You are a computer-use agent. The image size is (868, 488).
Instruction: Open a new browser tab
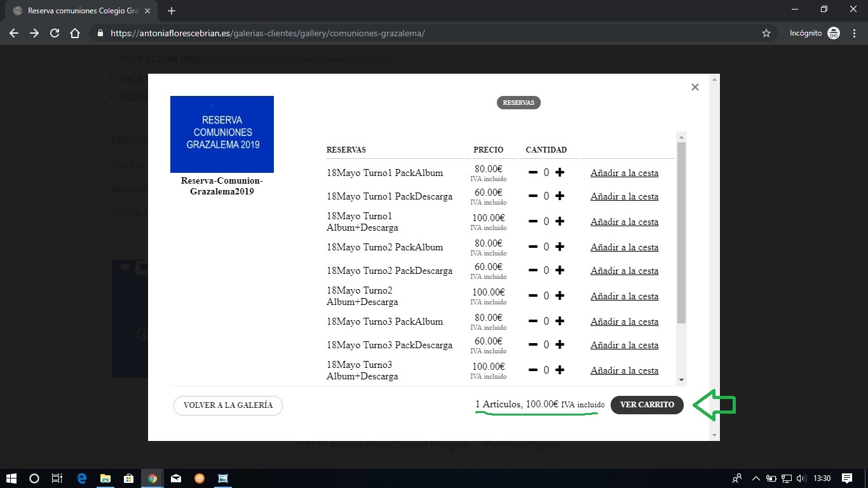click(172, 11)
